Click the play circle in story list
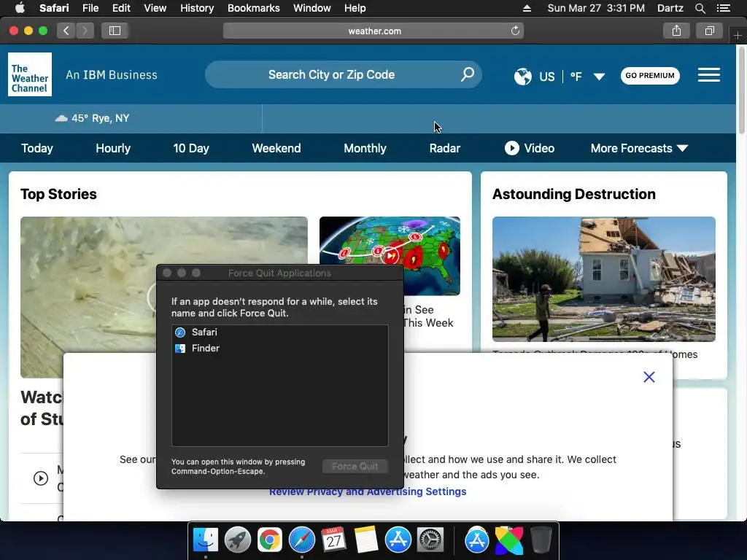 [x=41, y=478]
